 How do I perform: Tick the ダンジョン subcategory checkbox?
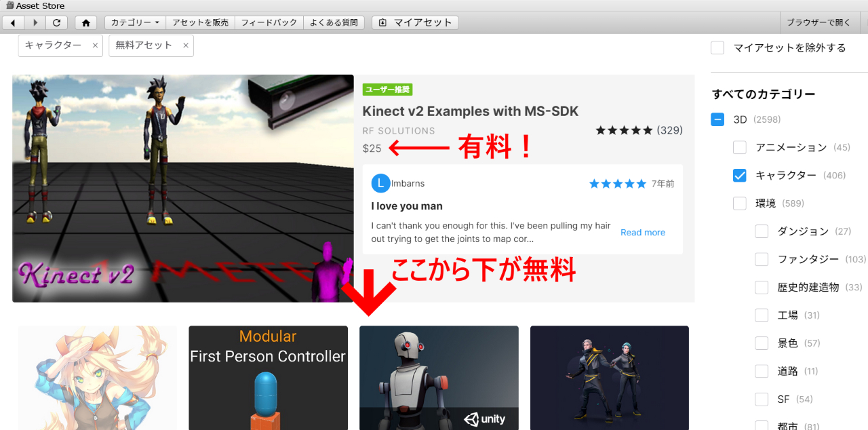[x=762, y=231]
